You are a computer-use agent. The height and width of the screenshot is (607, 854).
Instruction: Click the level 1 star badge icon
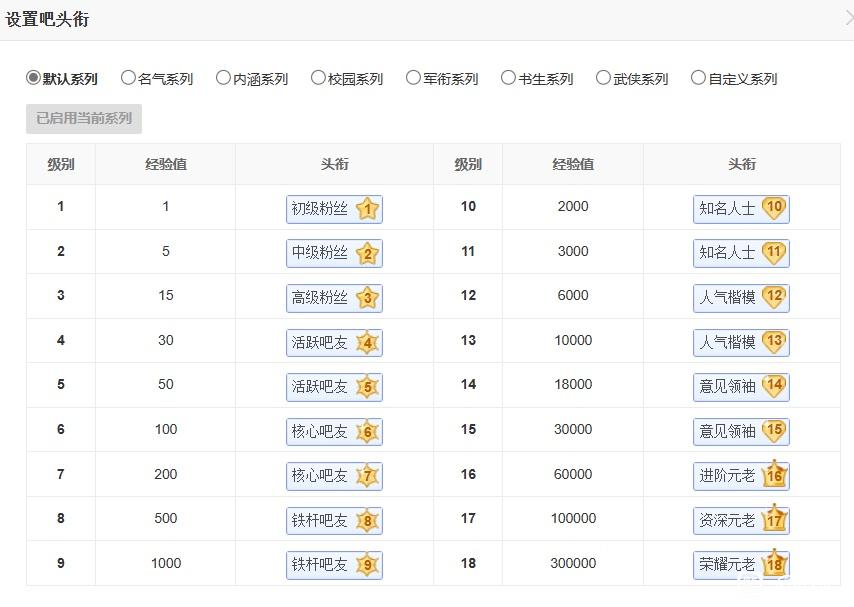click(368, 209)
